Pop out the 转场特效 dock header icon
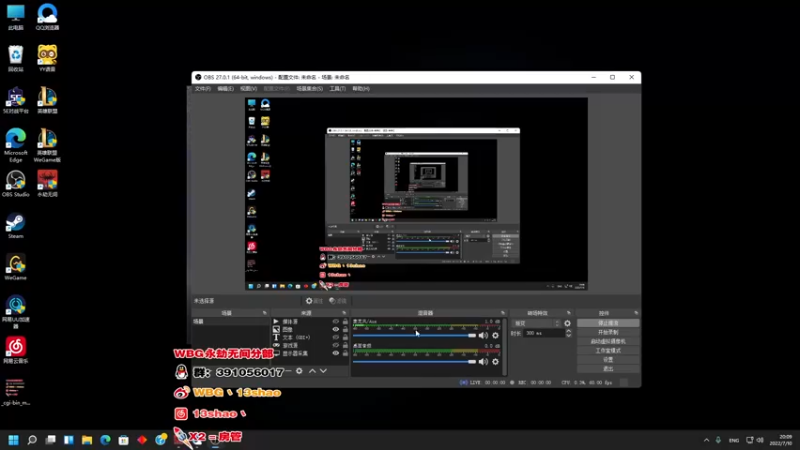Screen dimensions: 800x450 (568, 313)
